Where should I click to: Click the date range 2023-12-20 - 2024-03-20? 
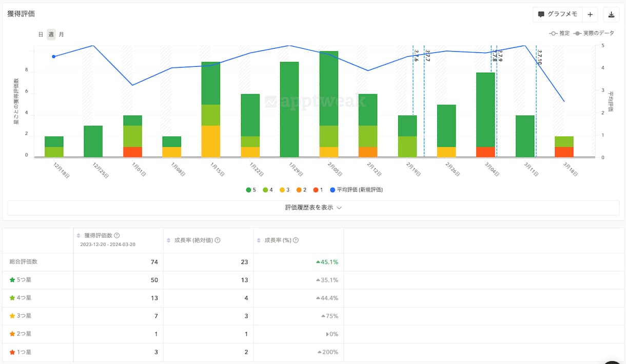pos(108,245)
